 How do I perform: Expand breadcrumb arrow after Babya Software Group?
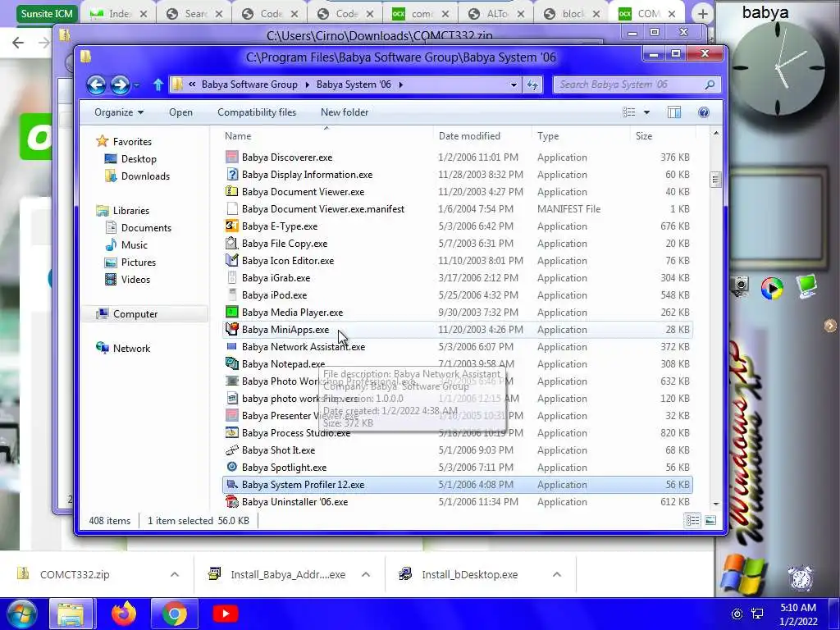307,84
